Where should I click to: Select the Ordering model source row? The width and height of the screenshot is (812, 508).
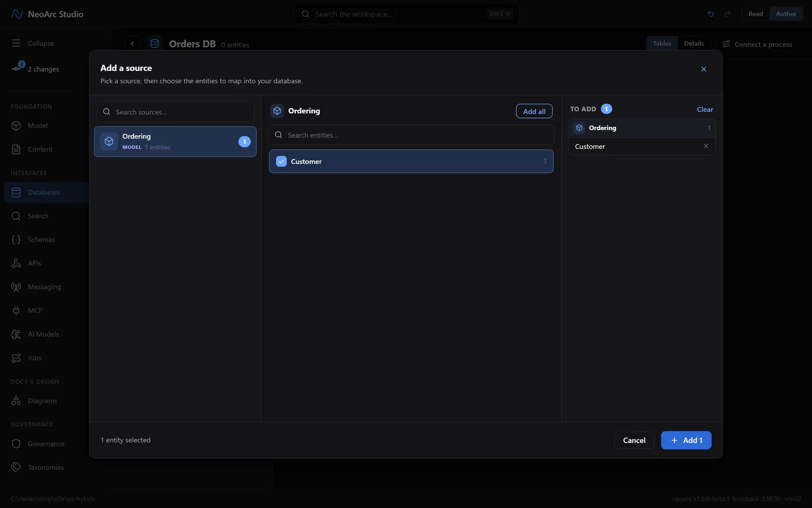click(176, 142)
